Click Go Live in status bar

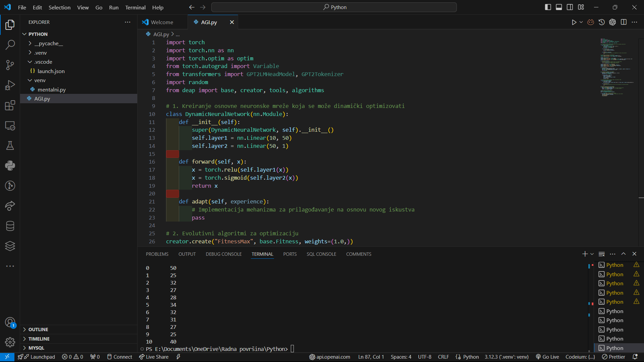coord(547,357)
